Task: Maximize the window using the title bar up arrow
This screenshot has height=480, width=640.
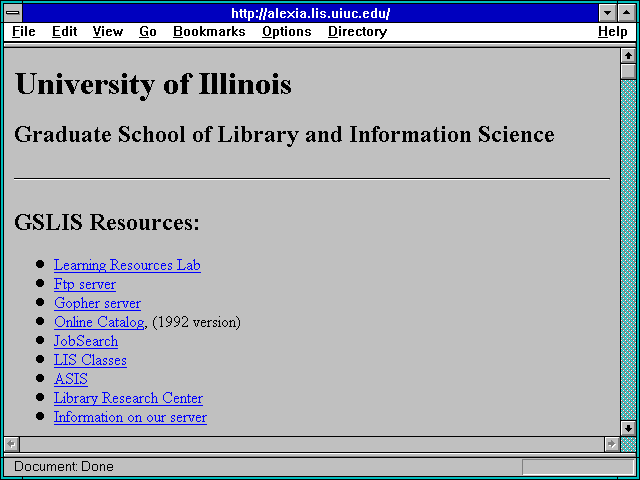Action: tap(627, 13)
